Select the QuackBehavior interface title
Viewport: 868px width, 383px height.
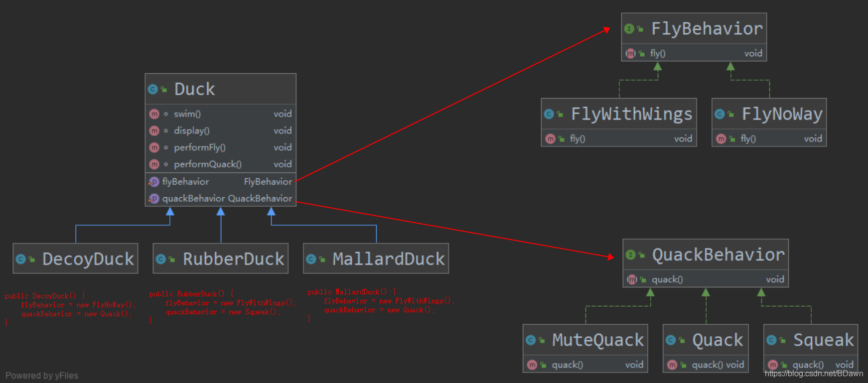click(719, 255)
